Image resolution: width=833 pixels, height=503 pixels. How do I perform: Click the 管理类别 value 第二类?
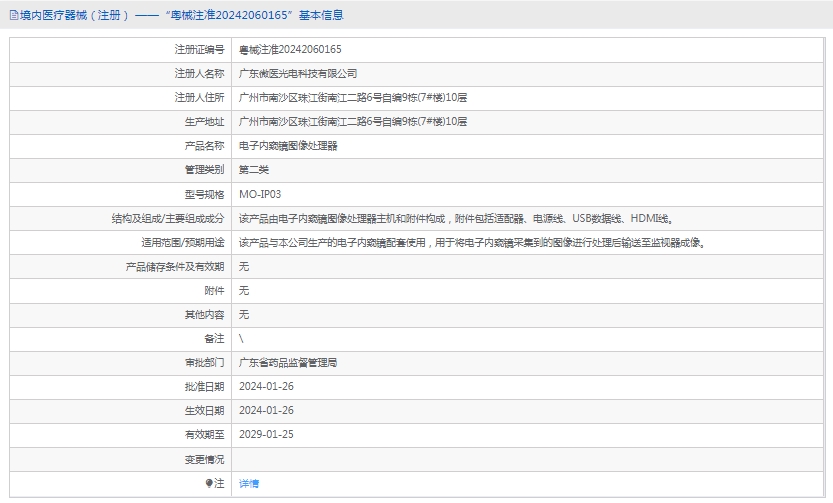pyautogui.click(x=254, y=169)
